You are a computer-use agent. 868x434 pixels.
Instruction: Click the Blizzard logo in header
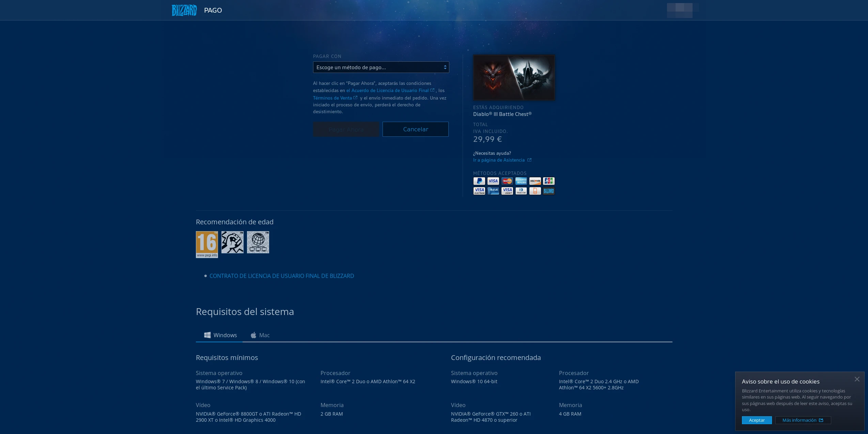184,10
